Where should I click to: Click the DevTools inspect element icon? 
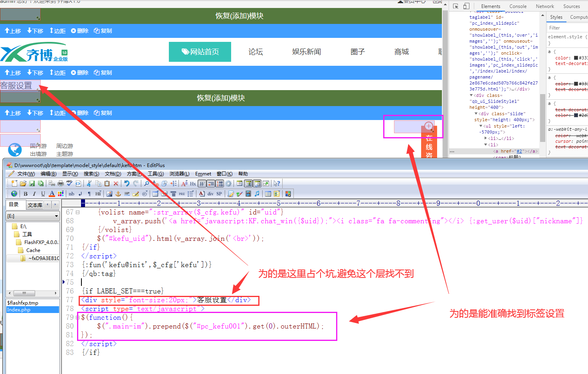(455, 6)
